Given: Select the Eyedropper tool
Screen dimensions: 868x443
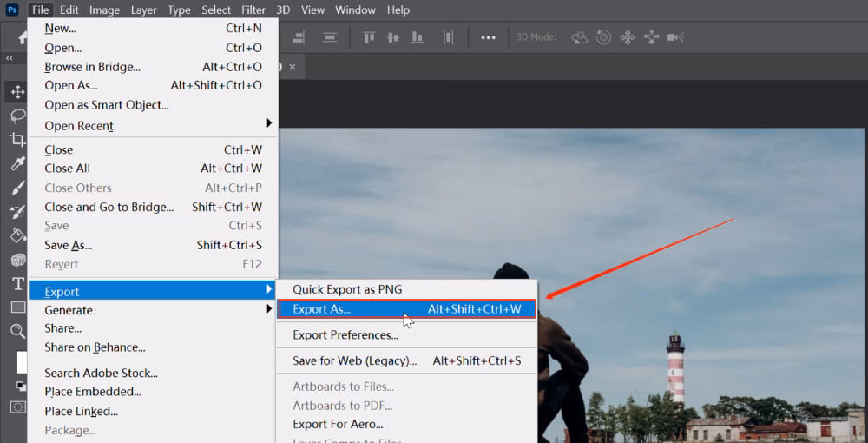Looking at the screenshot, I should 17,164.
